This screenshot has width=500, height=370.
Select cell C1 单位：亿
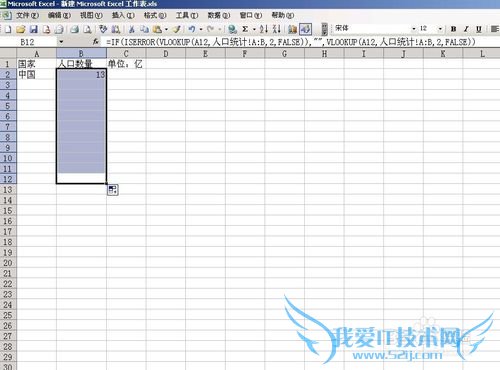126,64
